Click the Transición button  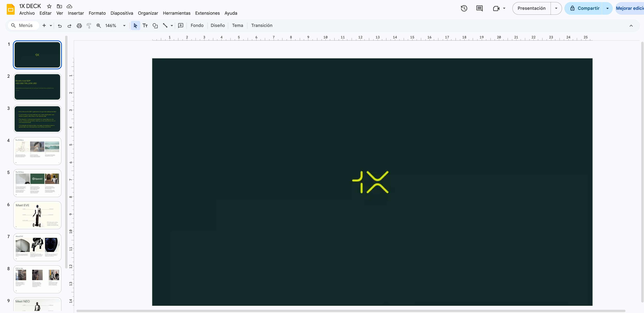261,26
